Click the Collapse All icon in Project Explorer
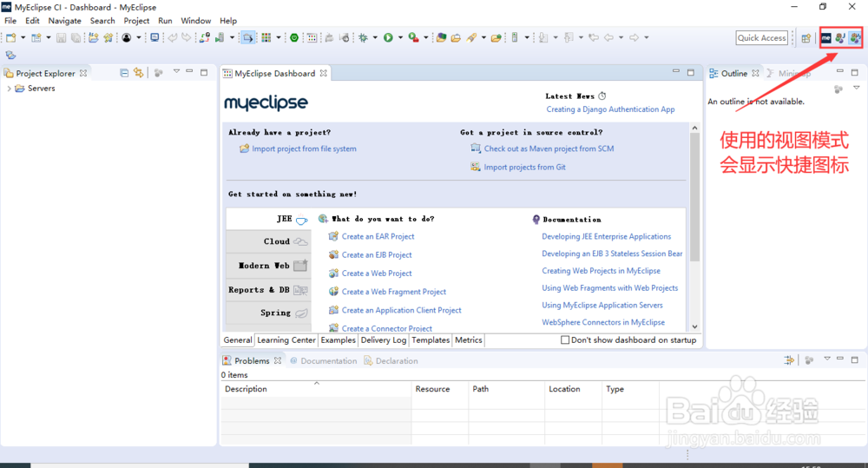The width and height of the screenshot is (868, 468). click(x=124, y=73)
